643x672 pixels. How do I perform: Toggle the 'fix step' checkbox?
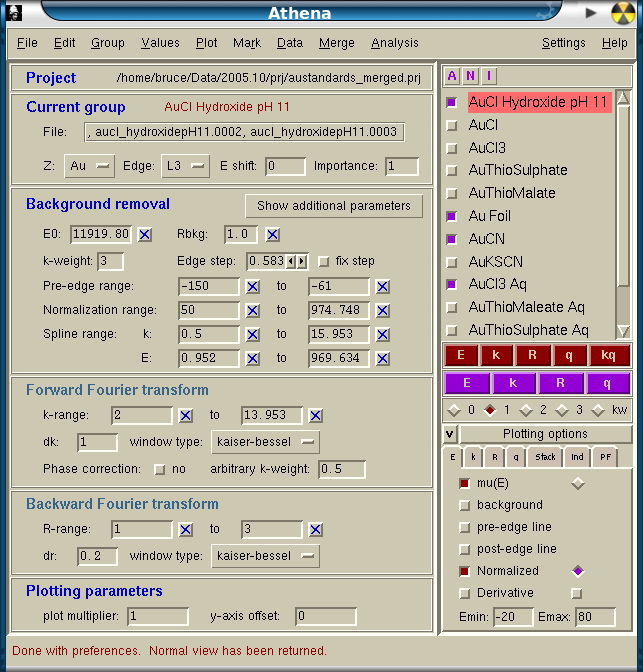point(323,262)
